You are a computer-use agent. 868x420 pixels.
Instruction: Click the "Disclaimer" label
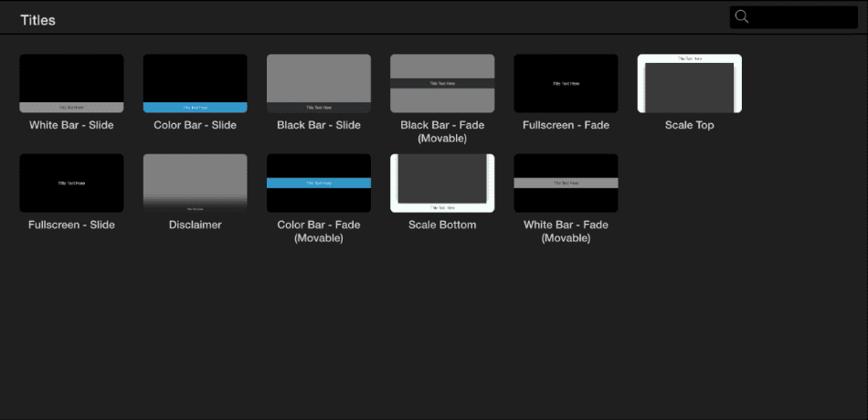[x=196, y=225]
